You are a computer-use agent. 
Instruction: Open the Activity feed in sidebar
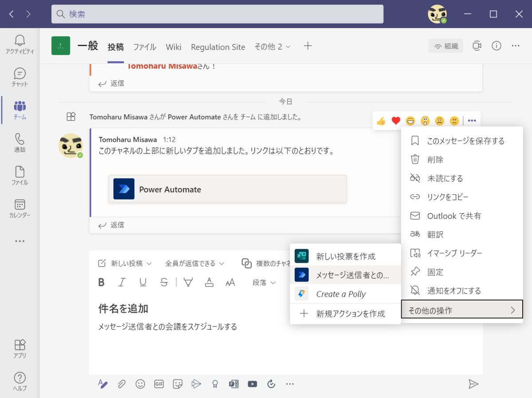tap(20, 44)
